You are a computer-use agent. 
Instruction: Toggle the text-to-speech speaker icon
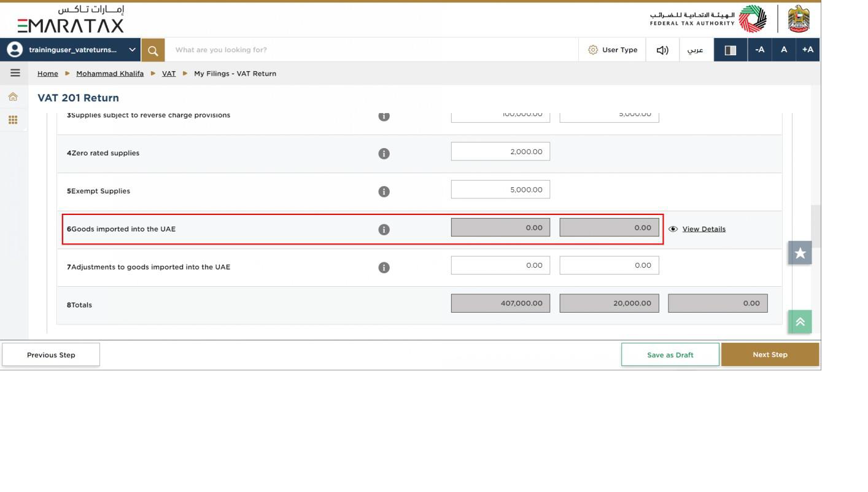(x=662, y=50)
